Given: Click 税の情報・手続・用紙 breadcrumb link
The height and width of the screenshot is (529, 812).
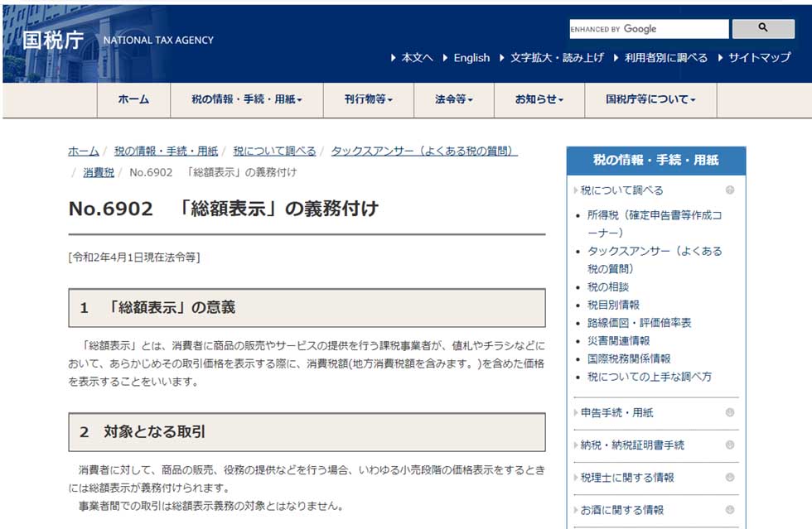Looking at the screenshot, I should pyautogui.click(x=166, y=151).
